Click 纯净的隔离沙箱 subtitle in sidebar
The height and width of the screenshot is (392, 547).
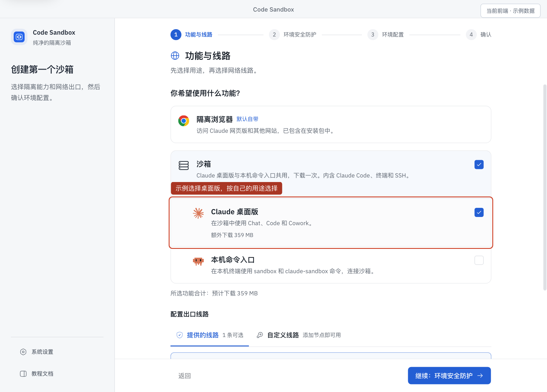(x=52, y=43)
